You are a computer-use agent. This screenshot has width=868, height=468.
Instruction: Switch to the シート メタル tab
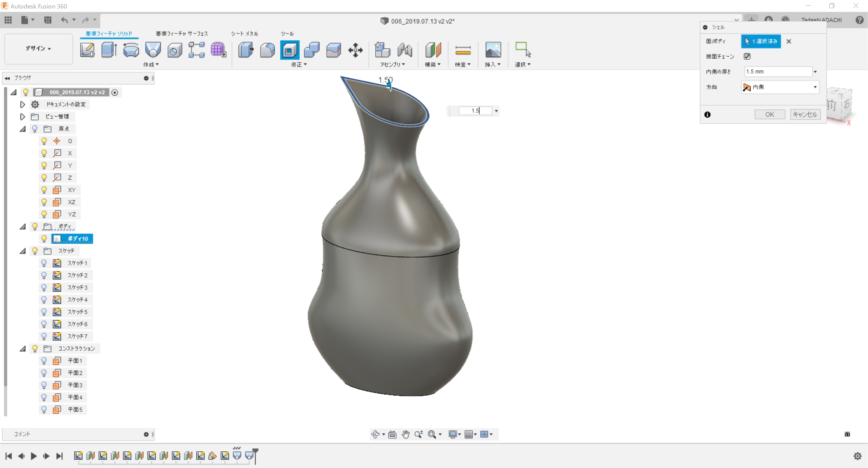[244, 34]
